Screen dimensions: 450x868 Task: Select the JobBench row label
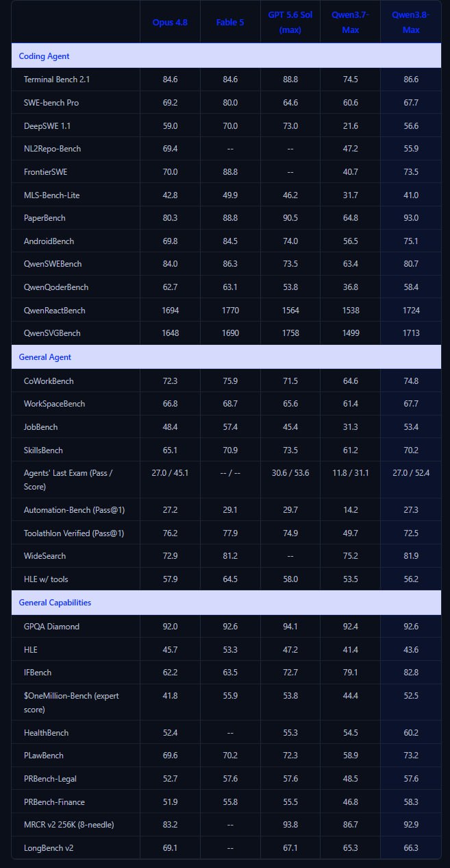40,427
